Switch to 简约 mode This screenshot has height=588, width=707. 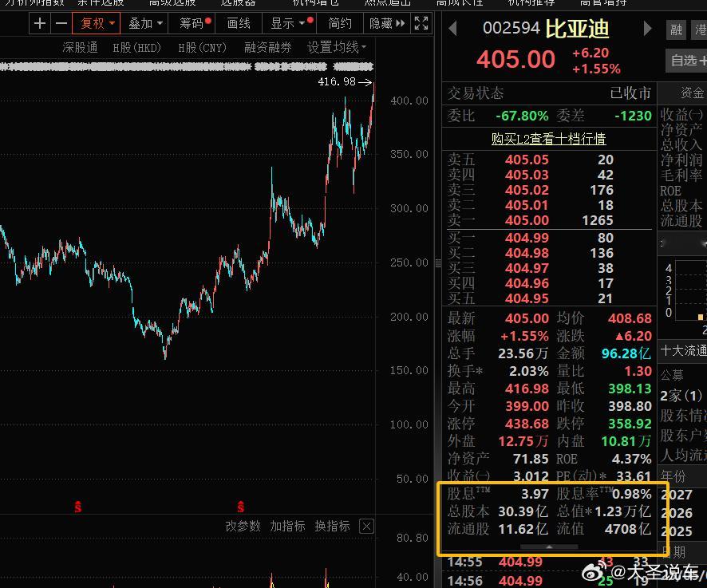[x=340, y=23]
